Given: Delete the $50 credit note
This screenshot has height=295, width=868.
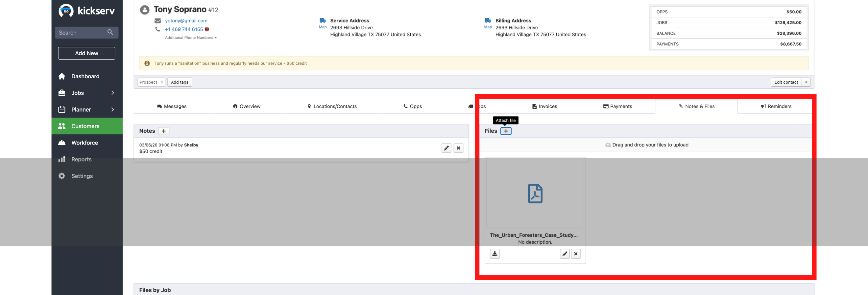Looking at the screenshot, I should [458, 148].
